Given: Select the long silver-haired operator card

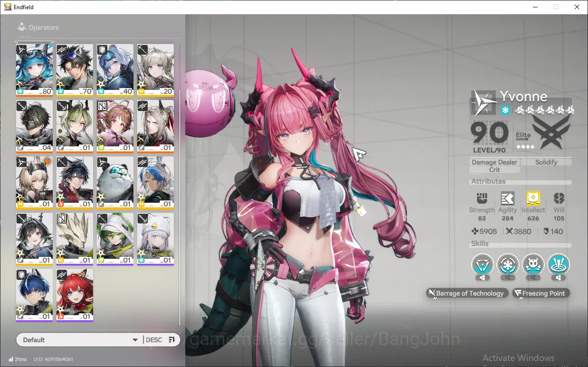Looking at the screenshot, I should (155, 126).
